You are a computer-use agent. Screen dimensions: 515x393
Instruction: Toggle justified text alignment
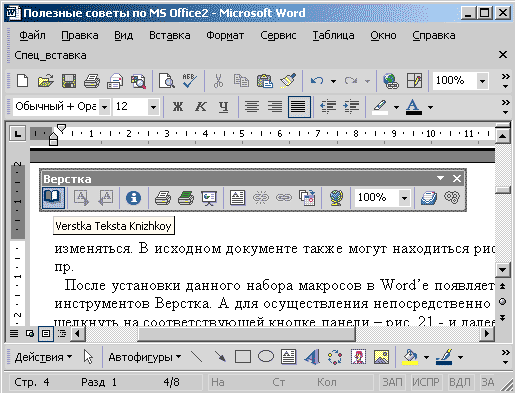point(299,107)
